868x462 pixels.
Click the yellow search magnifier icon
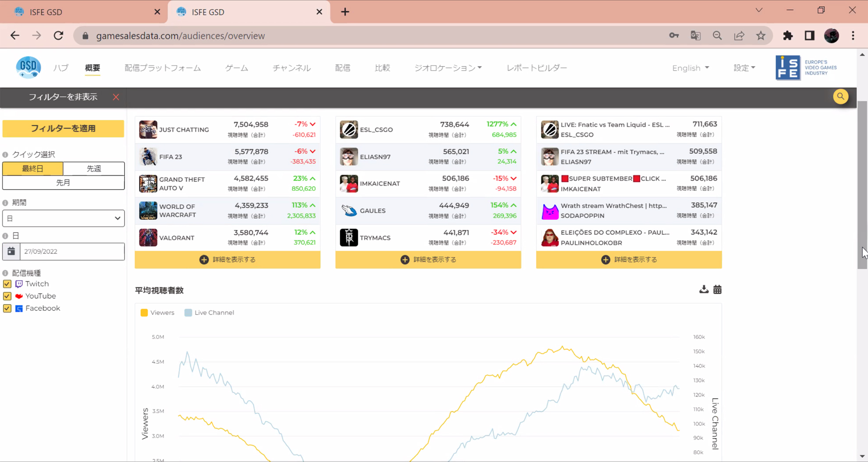coord(840,97)
